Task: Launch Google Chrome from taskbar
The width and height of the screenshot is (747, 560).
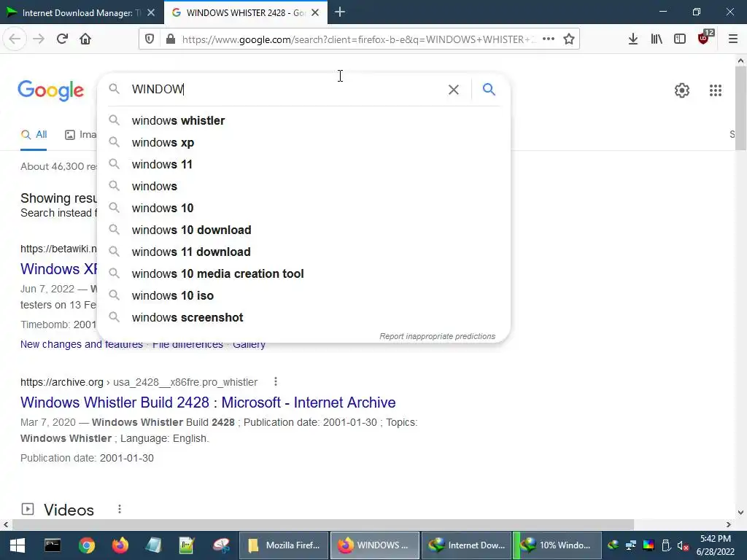Action: pyautogui.click(x=87, y=545)
